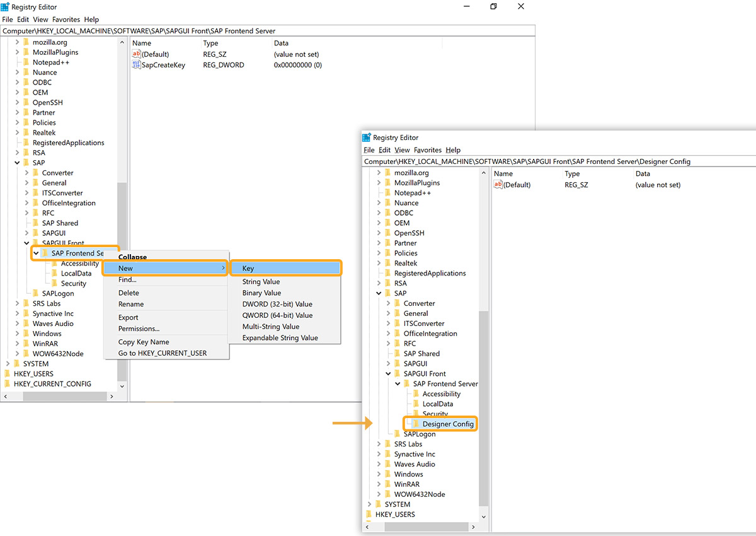Expand Windows key in right tree
The image size is (756, 536).
click(379, 474)
